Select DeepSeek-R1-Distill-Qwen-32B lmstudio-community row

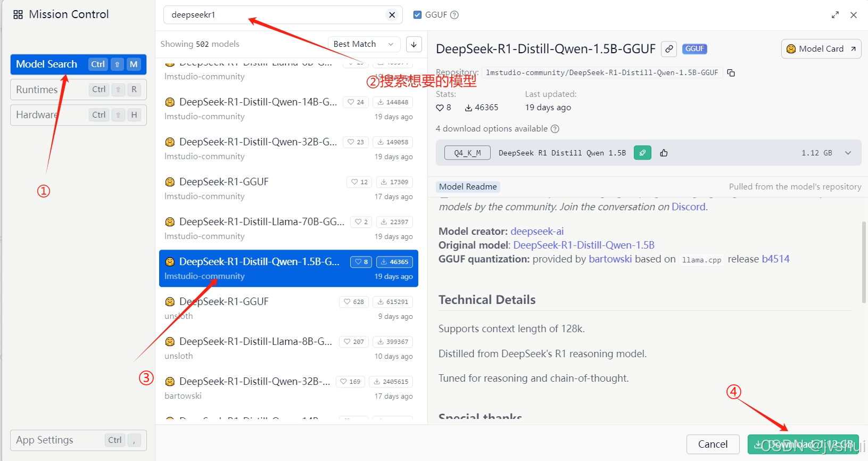[x=288, y=149]
